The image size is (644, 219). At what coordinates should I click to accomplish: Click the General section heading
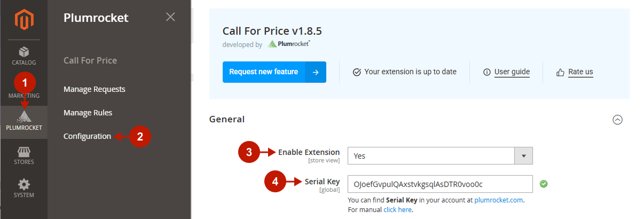click(x=226, y=119)
